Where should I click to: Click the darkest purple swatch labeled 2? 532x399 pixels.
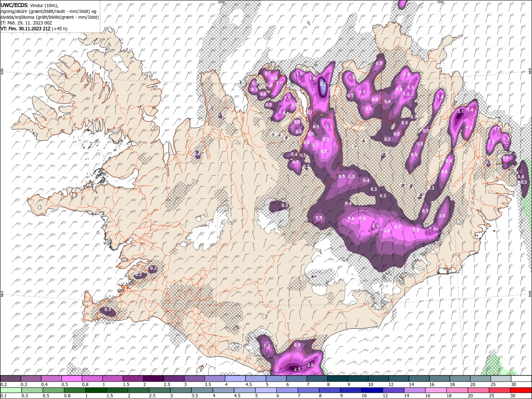coord(153,379)
